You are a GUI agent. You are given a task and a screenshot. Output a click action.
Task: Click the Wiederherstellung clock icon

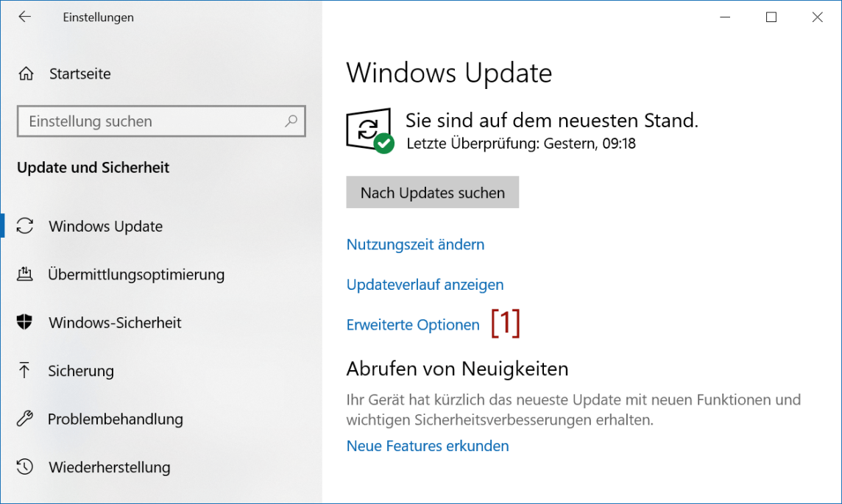25,466
